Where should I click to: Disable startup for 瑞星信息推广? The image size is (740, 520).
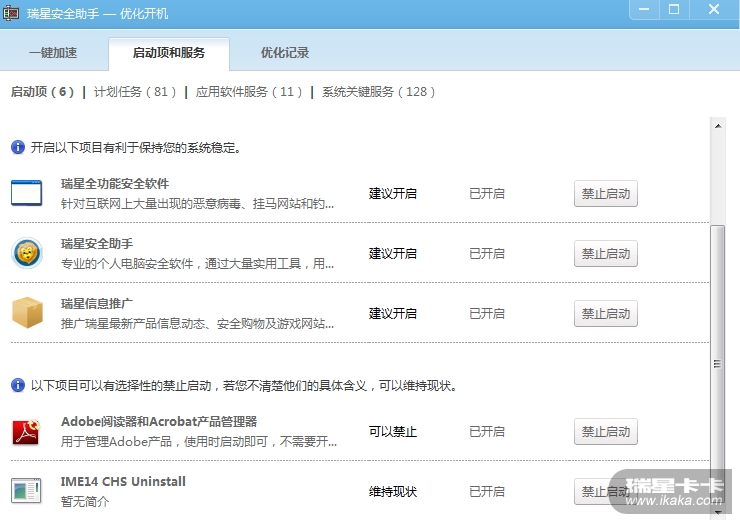pyautogui.click(x=605, y=313)
